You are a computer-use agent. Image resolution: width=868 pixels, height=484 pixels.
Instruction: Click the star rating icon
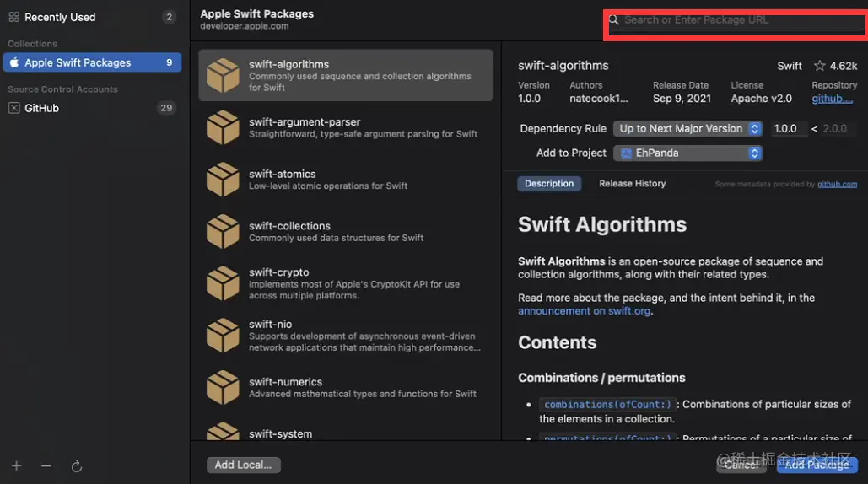point(819,66)
